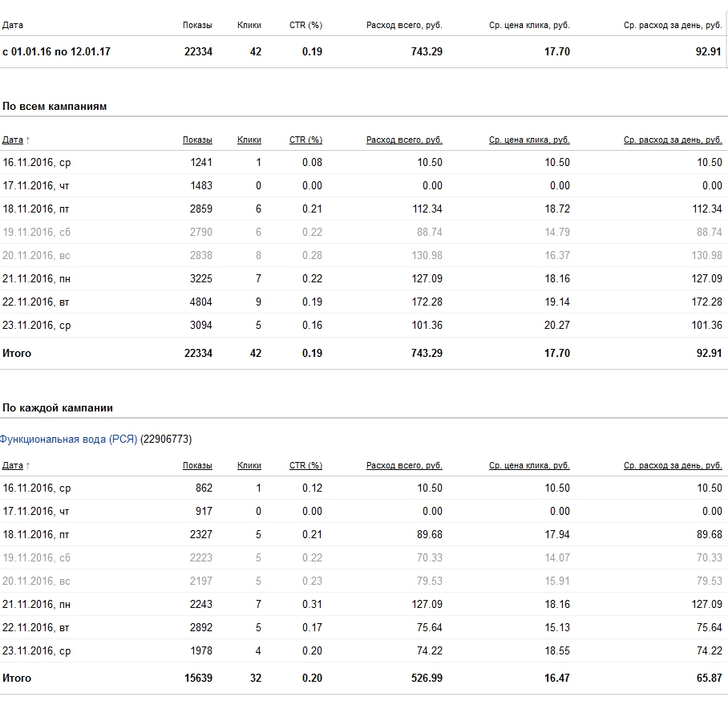Click the sort arrow beside Дата in Функциональная вода table

tap(28, 466)
